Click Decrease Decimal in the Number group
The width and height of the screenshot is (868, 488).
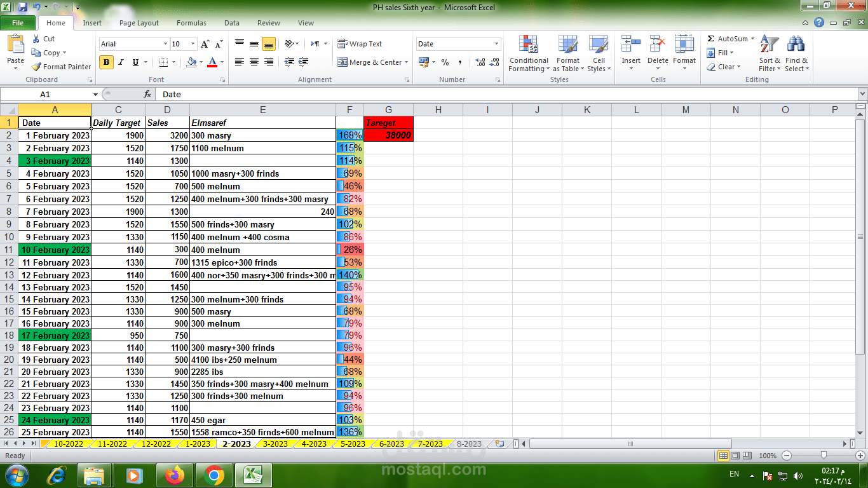495,62
